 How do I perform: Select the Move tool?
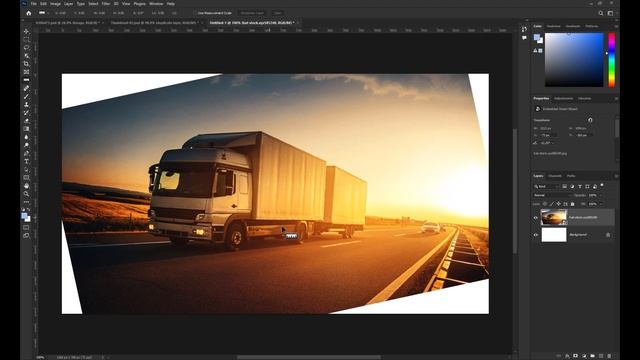point(27,31)
